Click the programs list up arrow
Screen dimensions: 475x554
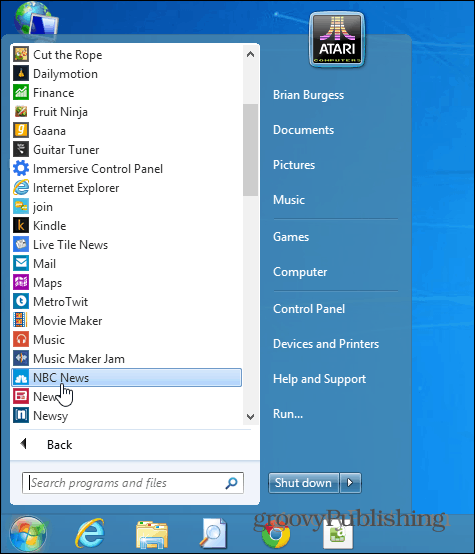[251, 54]
